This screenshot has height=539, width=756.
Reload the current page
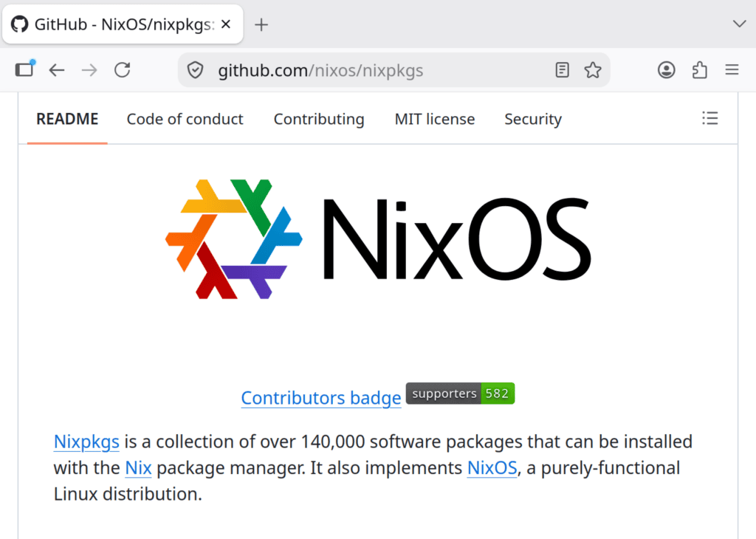click(123, 70)
